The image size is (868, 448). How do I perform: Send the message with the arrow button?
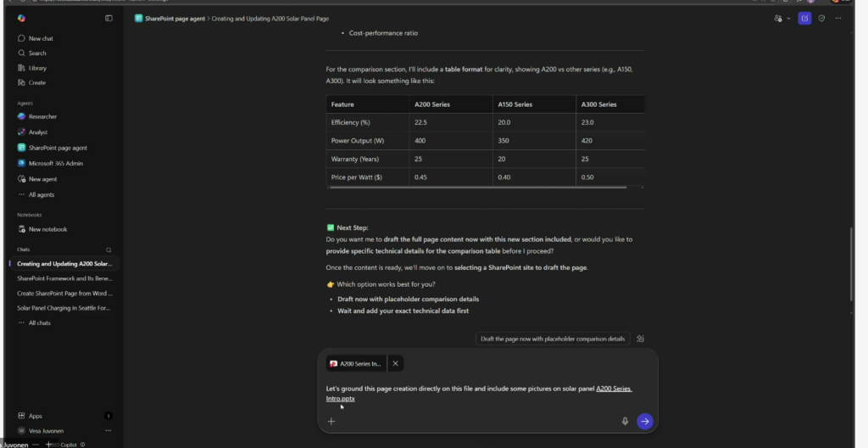[x=644, y=421]
